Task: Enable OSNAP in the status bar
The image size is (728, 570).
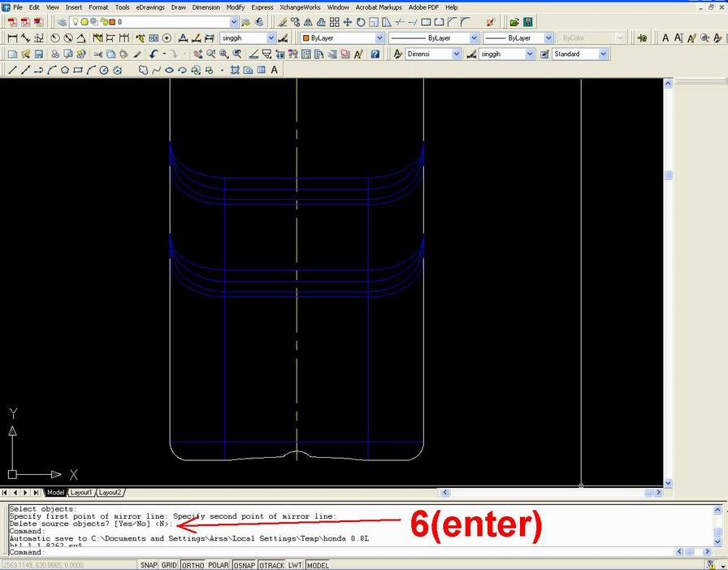Action: (x=244, y=565)
